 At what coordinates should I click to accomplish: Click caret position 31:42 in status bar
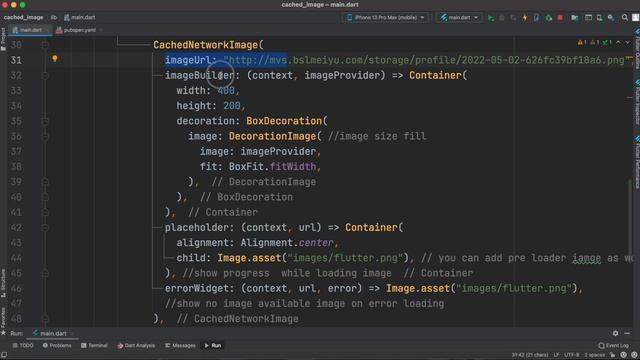coord(530,355)
